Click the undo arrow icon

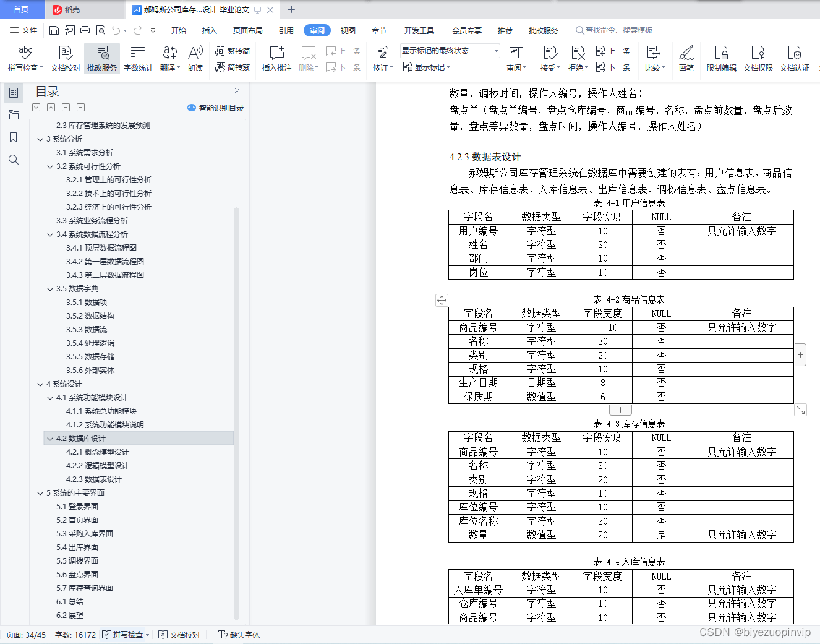[x=116, y=30]
